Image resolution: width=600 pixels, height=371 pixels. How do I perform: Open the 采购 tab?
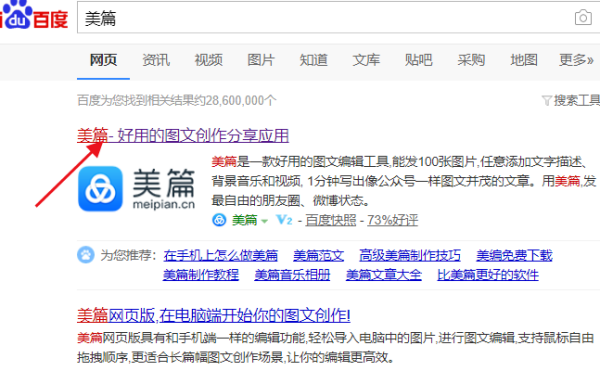pos(471,60)
